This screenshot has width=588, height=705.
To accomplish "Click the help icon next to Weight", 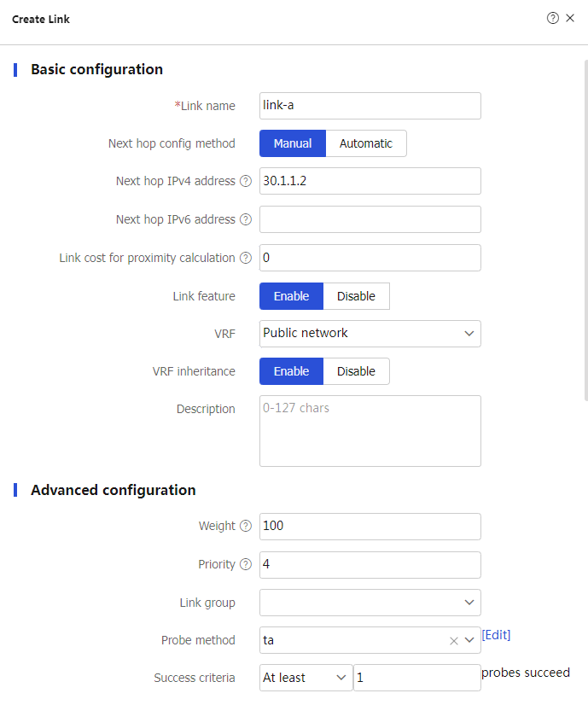I will pos(246,526).
